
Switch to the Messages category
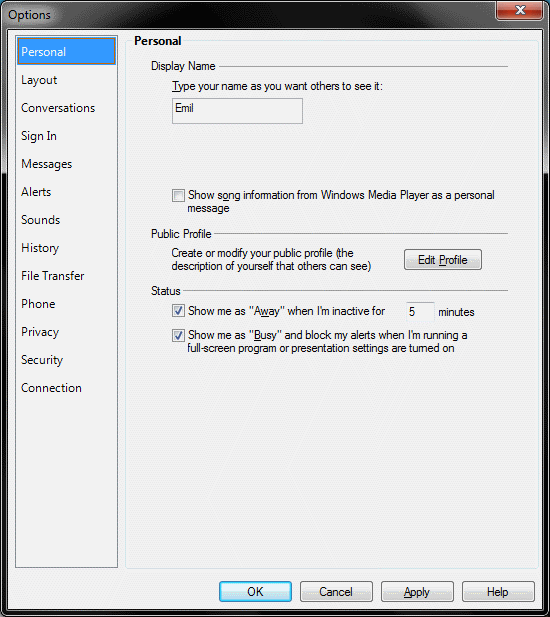tap(46, 164)
